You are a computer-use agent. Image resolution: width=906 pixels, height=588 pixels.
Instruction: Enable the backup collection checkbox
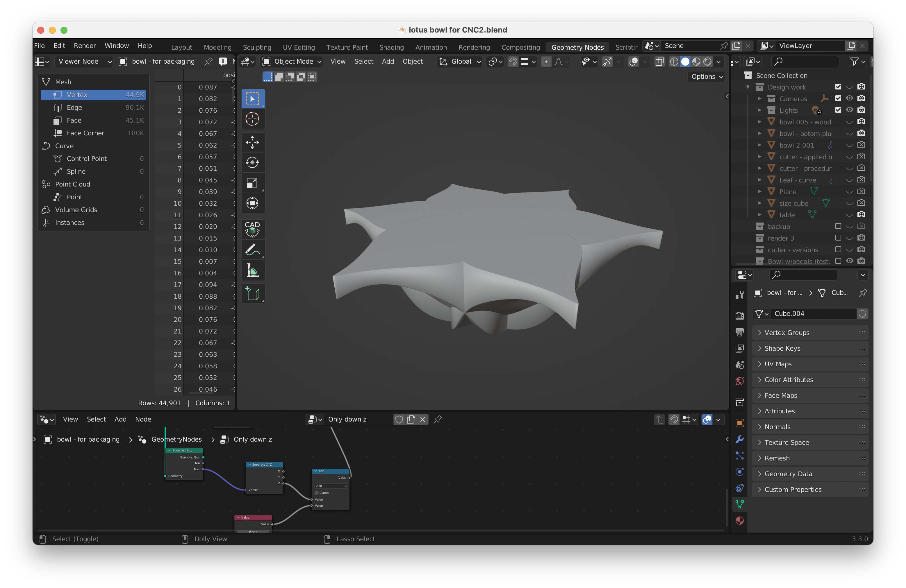pyautogui.click(x=838, y=226)
